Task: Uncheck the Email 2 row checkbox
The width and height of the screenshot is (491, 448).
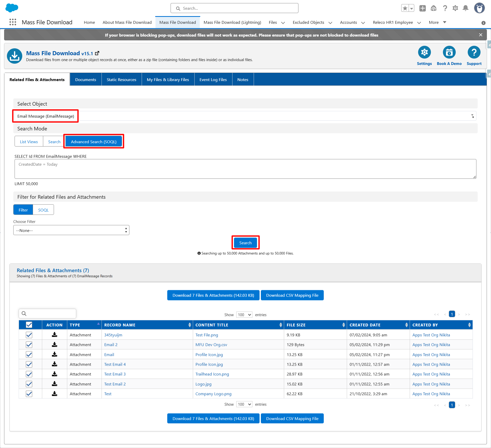Action: click(x=29, y=345)
